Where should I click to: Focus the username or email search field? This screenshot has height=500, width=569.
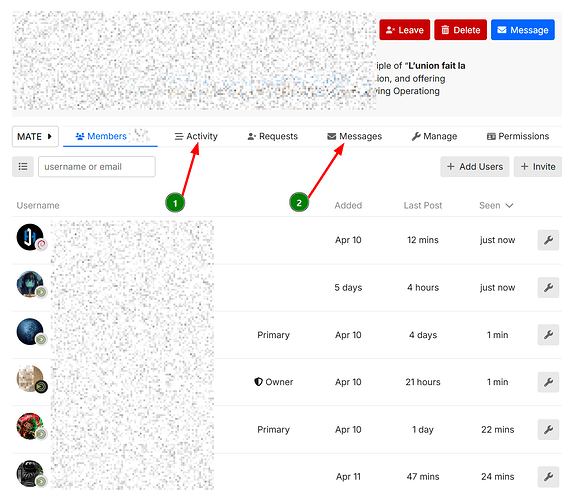97,167
